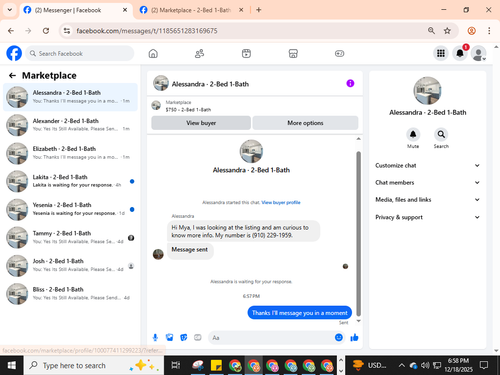The image size is (500, 375).
Task: Open the View buyer profile link
Action: click(x=281, y=202)
